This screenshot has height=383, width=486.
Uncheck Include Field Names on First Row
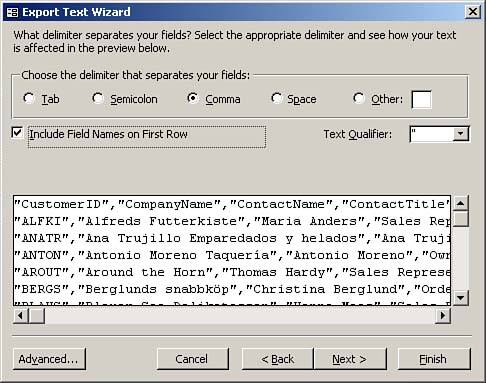click(x=17, y=133)
